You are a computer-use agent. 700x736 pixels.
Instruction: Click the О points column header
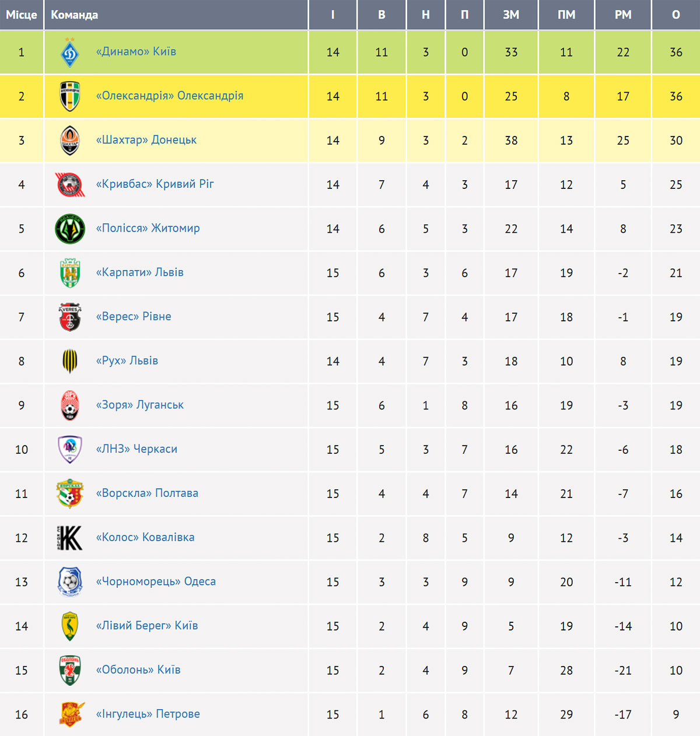[676, 15]
